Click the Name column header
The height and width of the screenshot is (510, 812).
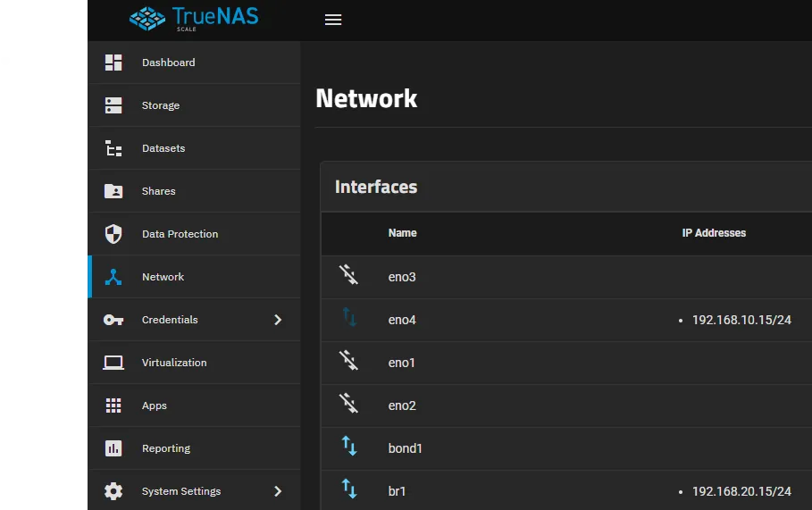click(402, 233)
